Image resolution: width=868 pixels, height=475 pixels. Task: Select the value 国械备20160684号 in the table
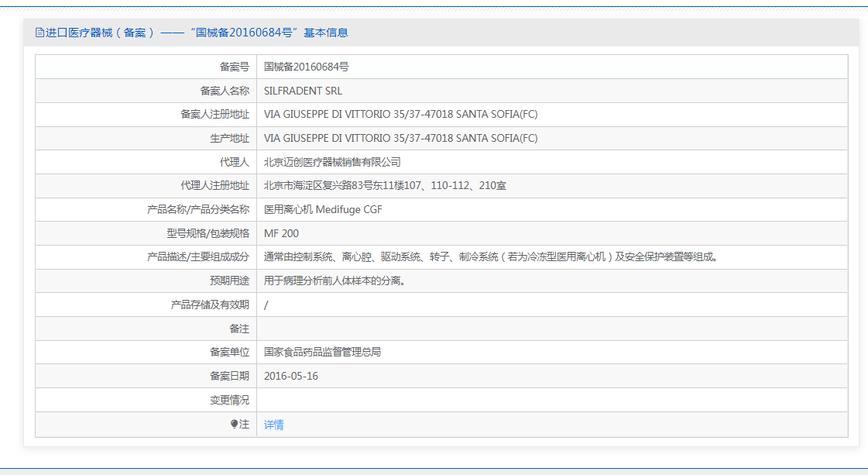pos(306,67)
